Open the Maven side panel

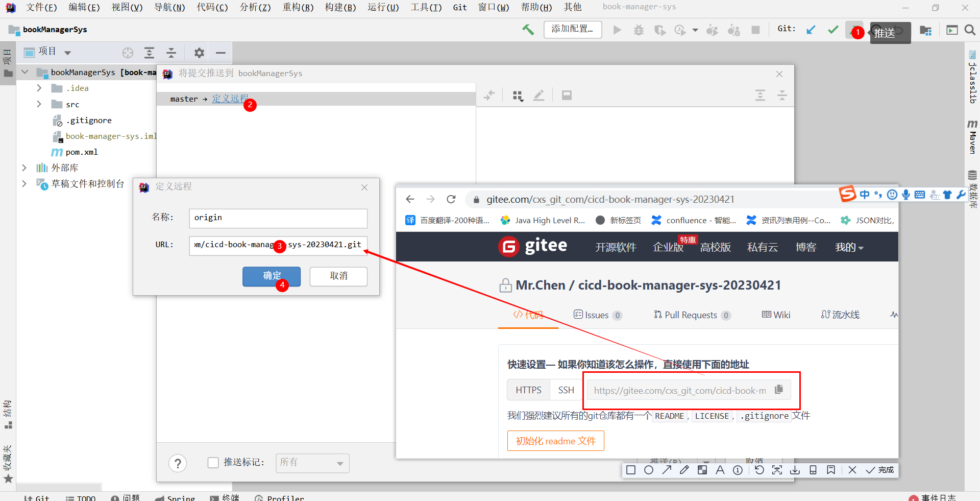(x=972, y=137)
